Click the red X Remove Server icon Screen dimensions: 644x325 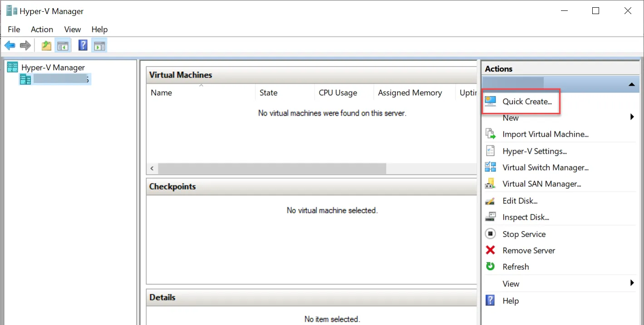pyautogui.click(x=491, y=250)
